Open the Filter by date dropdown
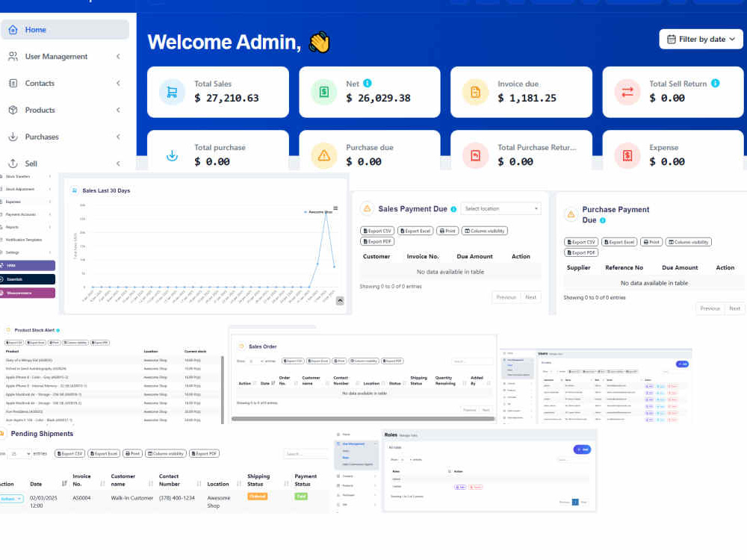 (x=701, y=39)
